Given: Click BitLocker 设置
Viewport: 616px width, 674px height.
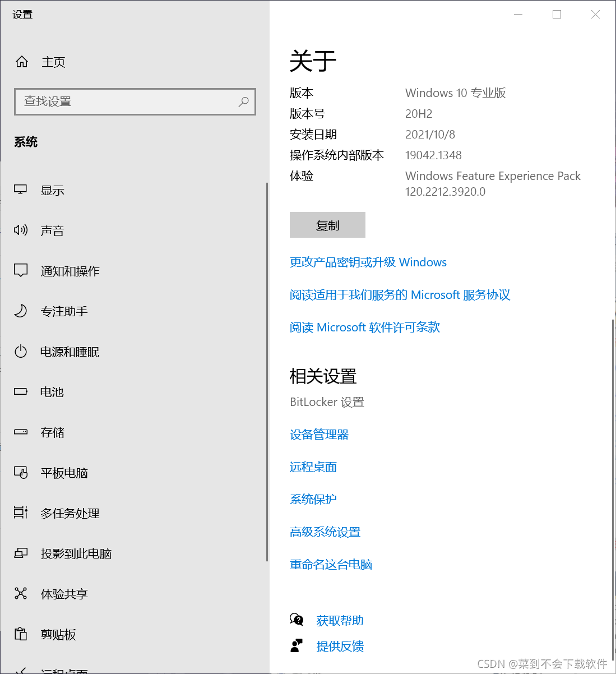Looking at the screenshot, I should (x=327, y=401).
